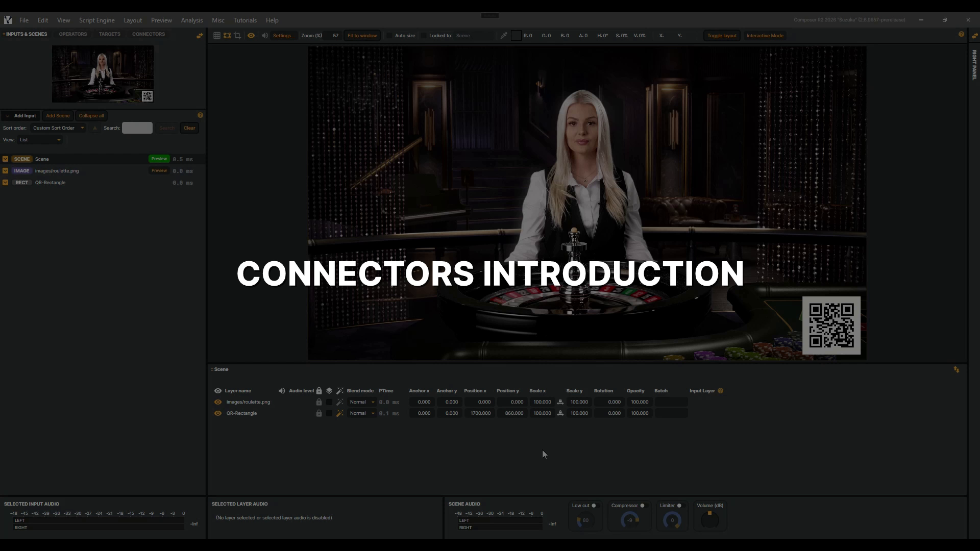Image resolution: width=980 pixels, height=551 pixels.
Task: Click the scene thumbnail preview in left panel
Action: 103,74
